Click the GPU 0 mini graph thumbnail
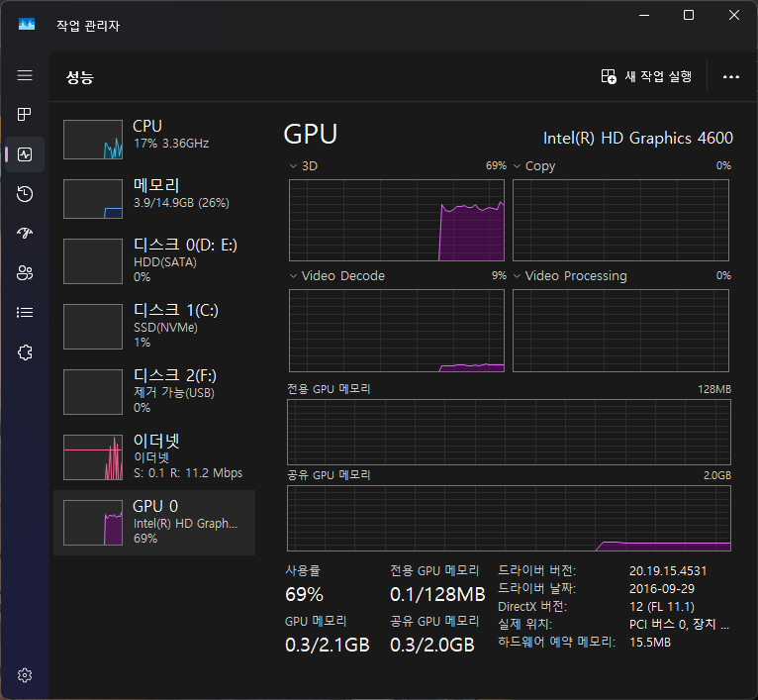 pyautogui.click(x=93, y=523)
